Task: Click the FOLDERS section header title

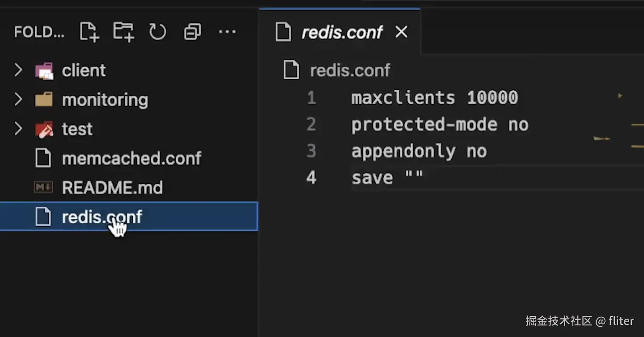Action: click(39, 32)
